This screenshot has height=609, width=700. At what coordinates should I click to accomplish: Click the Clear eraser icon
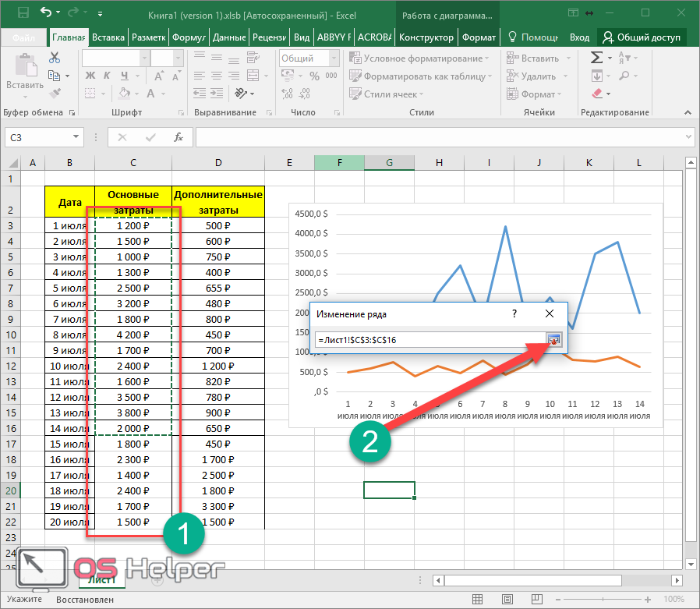[x=597, y=94]
